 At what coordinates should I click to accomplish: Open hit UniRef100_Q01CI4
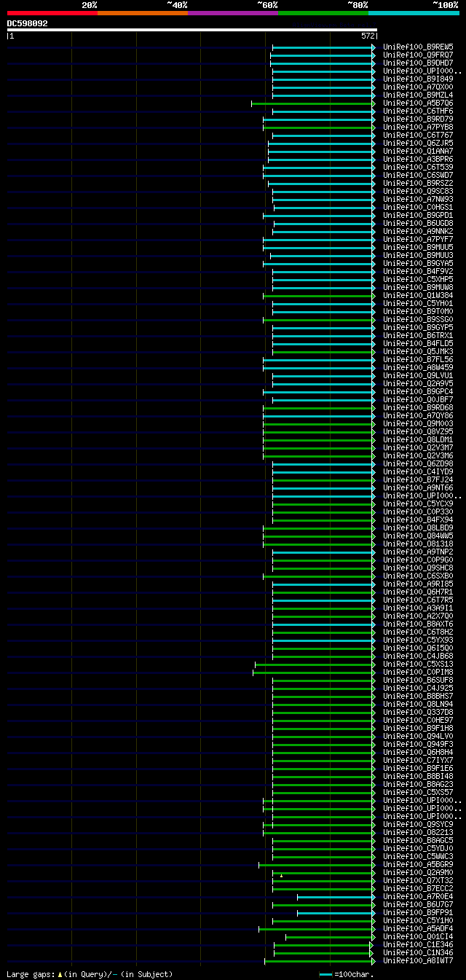click(418, 936)
